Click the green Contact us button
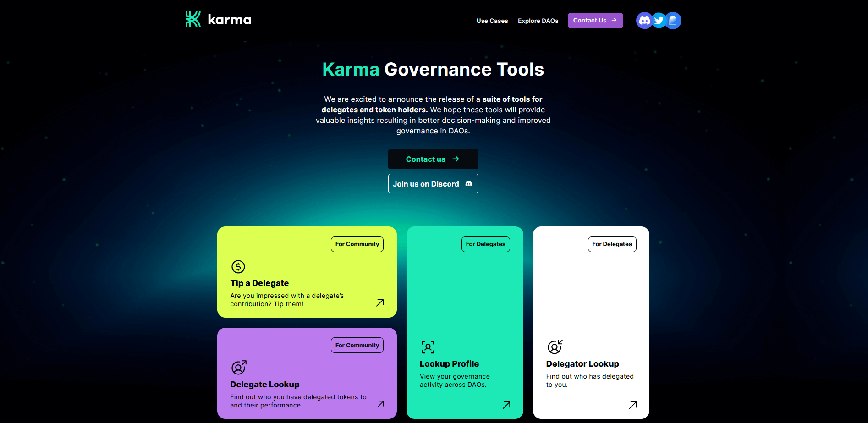This screenshot has height=423, width=868. pos(433,159)
